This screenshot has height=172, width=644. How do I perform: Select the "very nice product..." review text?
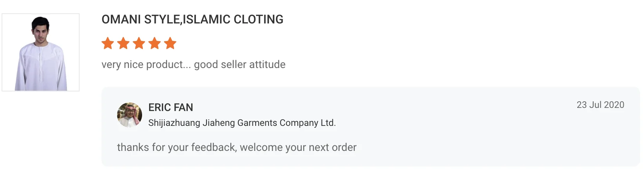point(146,64)
